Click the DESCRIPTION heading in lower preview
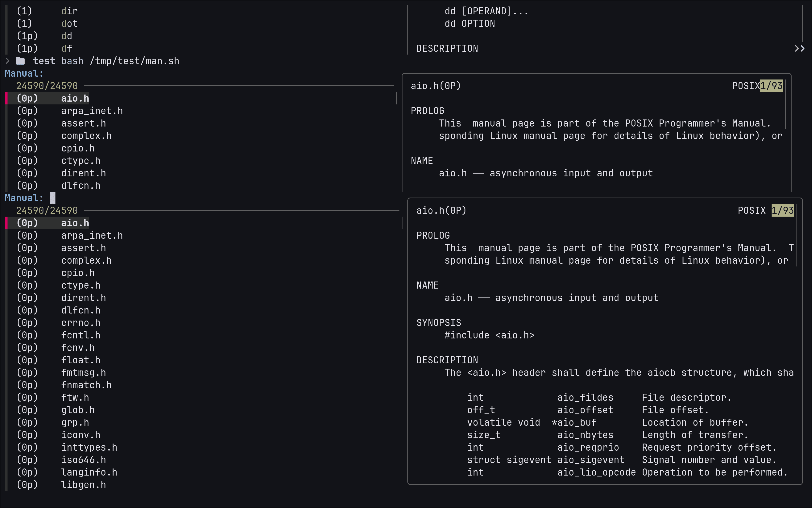The height and width of the screenshot is (508, 812). click(x=447, y=360)
